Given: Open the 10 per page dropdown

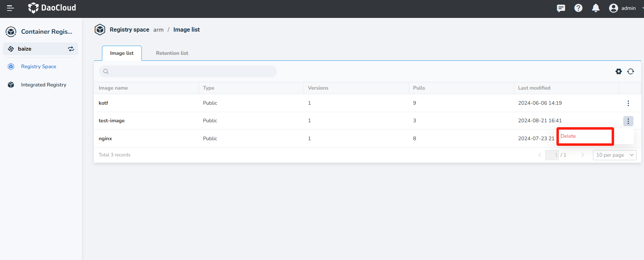Looking at the screenshot, I should point(614,155).
